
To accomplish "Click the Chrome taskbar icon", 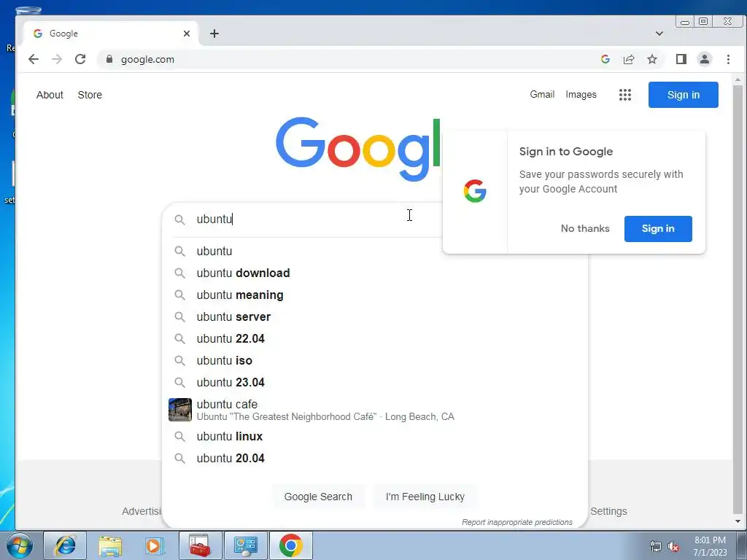I will click(x=290, y=545).
